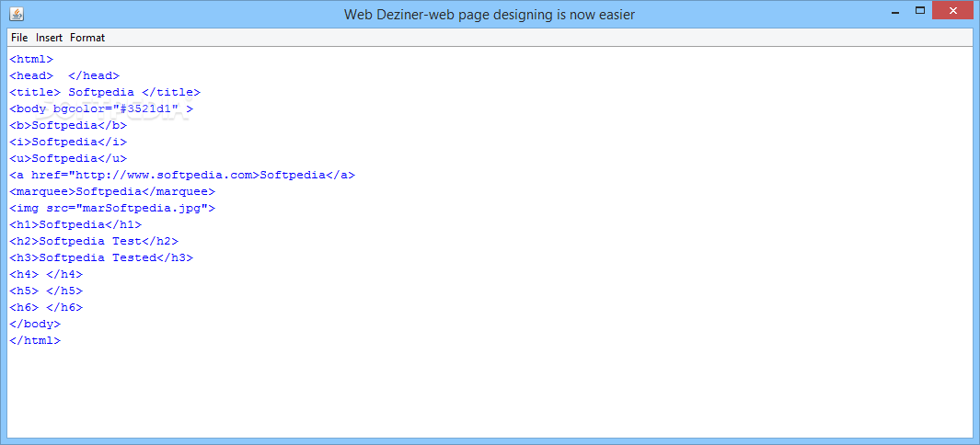The image size is (980, 445).
Task: Click the <b>Softpedia</b> line
Action: pos(68,125)
